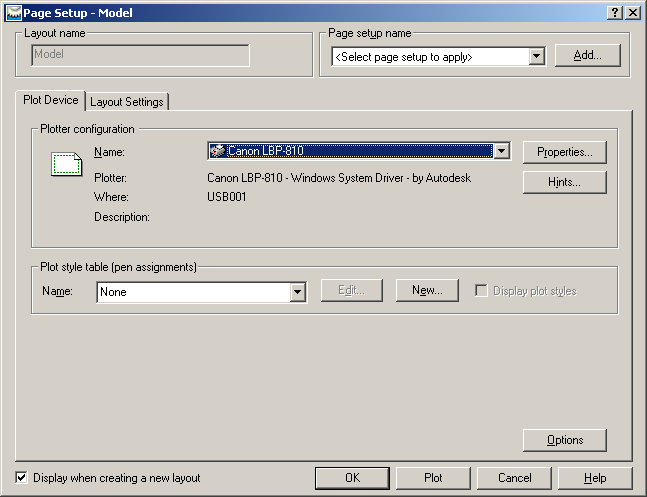Viewport: 647px width, 497px height.
Task: Click the Hints... button
Action: tap(564, 182)
